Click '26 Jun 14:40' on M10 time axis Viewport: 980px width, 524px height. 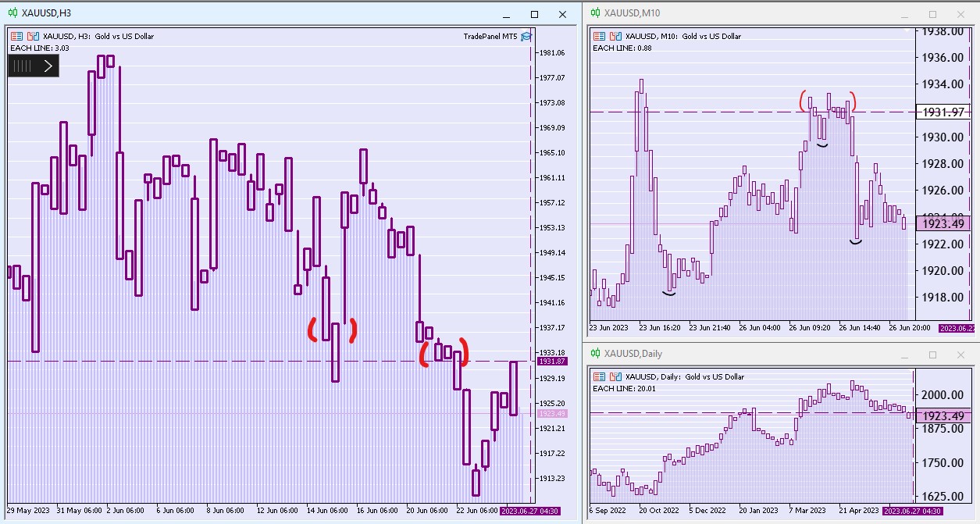861,327
